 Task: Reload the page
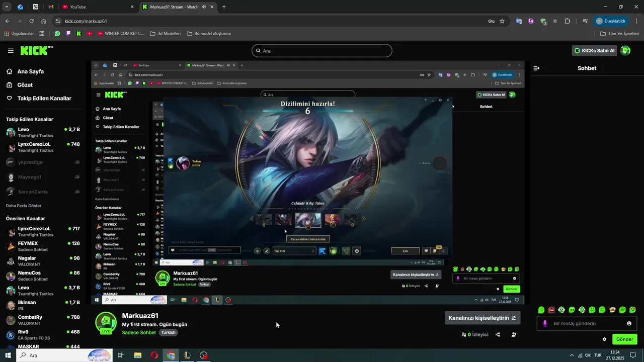click(31, 21)
